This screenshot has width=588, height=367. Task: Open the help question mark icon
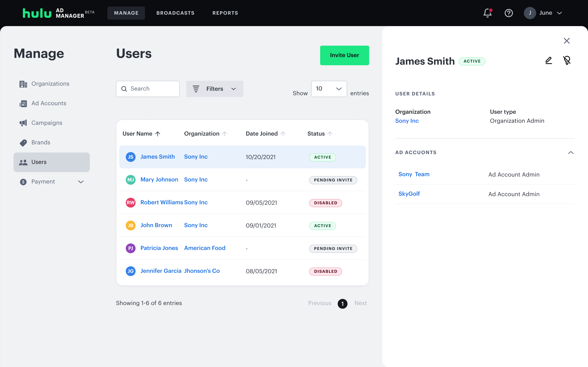pyautogui.click(x=509, y=13)
